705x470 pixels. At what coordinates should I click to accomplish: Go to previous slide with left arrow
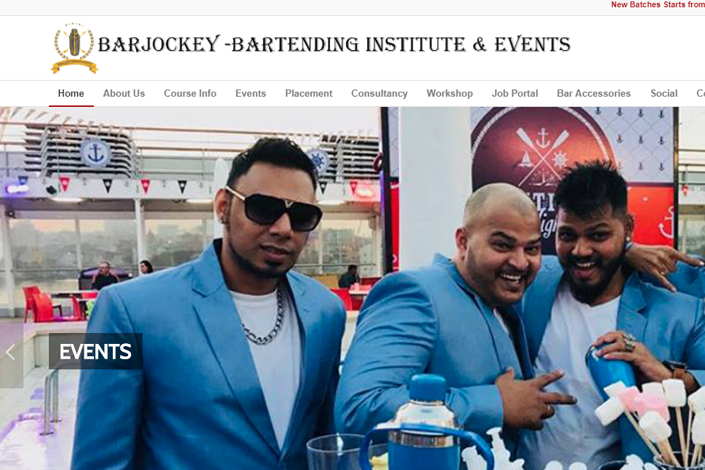(11, 353)
